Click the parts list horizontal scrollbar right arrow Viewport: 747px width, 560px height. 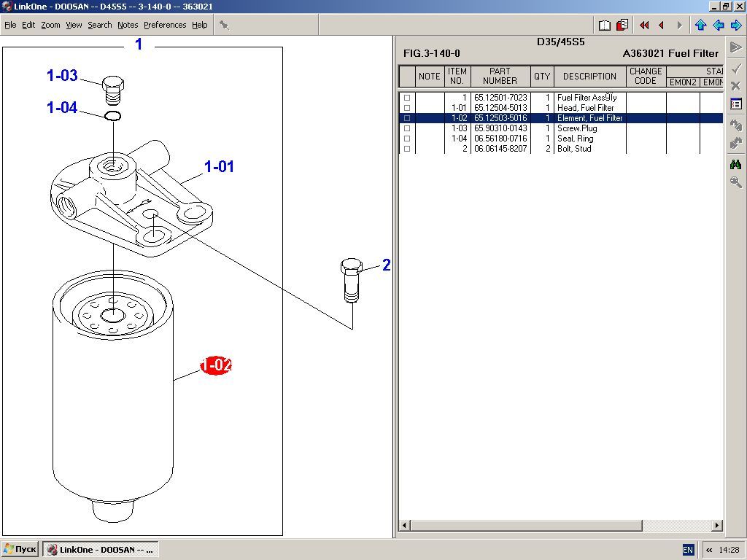coord(717,525)
